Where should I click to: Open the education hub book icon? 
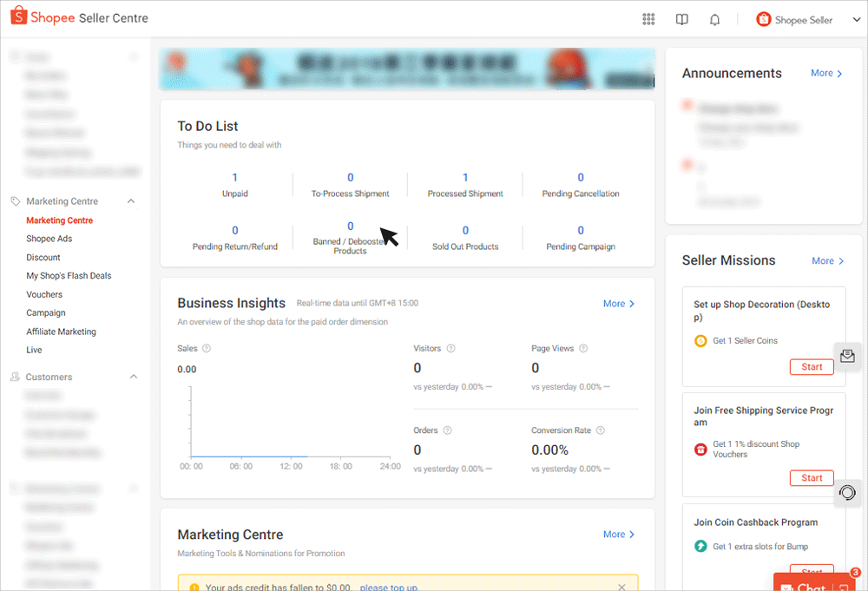coord(682,18)
